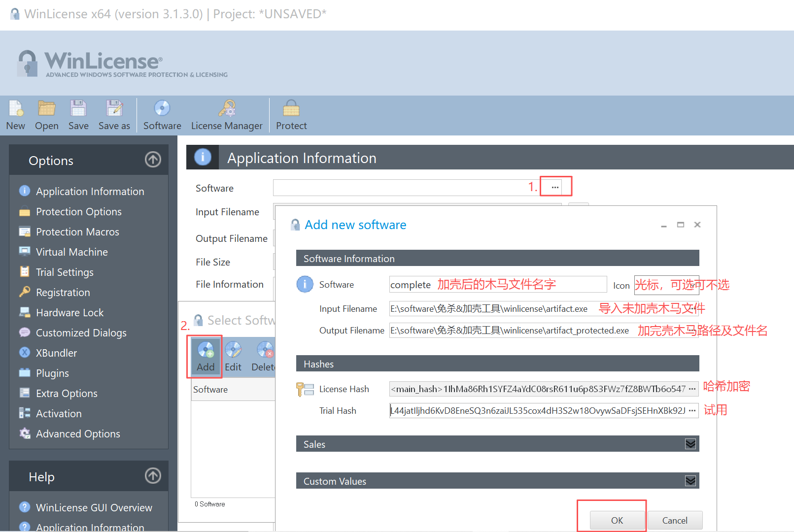794x532 pixels.
Task: Click the Hashes section header
Action: click(x=497, y=364)
